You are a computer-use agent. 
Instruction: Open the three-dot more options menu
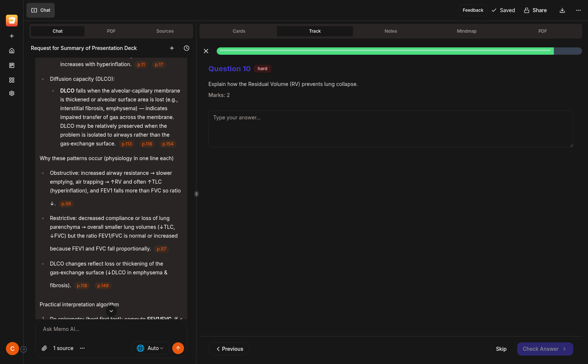pos(578,10)
